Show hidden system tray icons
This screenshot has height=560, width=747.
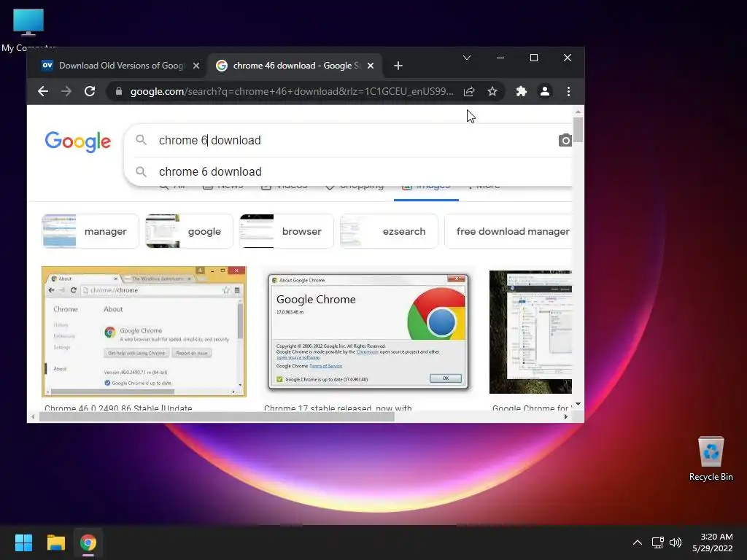(638, 542)
